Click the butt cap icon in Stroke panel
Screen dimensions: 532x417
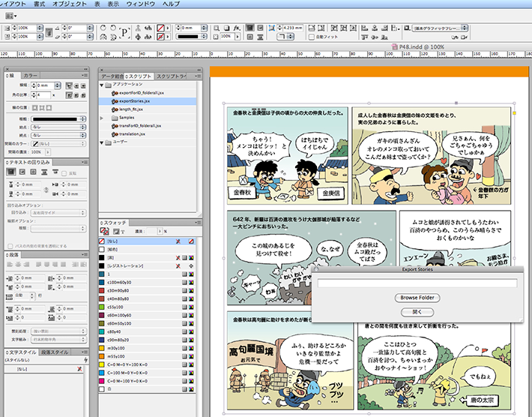pos(69,85)
